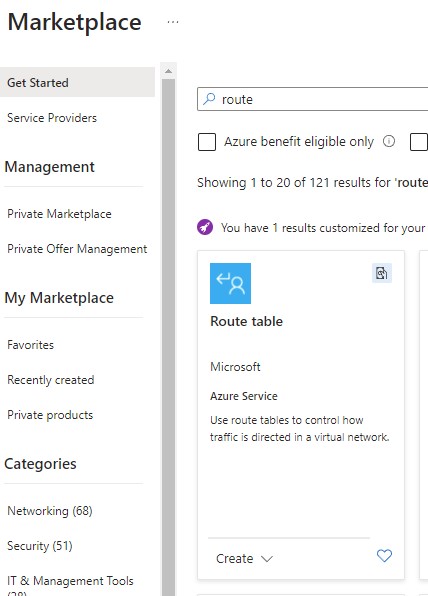The width and height of the screenshot is (428, 596).
Task: Expand the Create dropdown on Route table
Action: click(244, 558)
